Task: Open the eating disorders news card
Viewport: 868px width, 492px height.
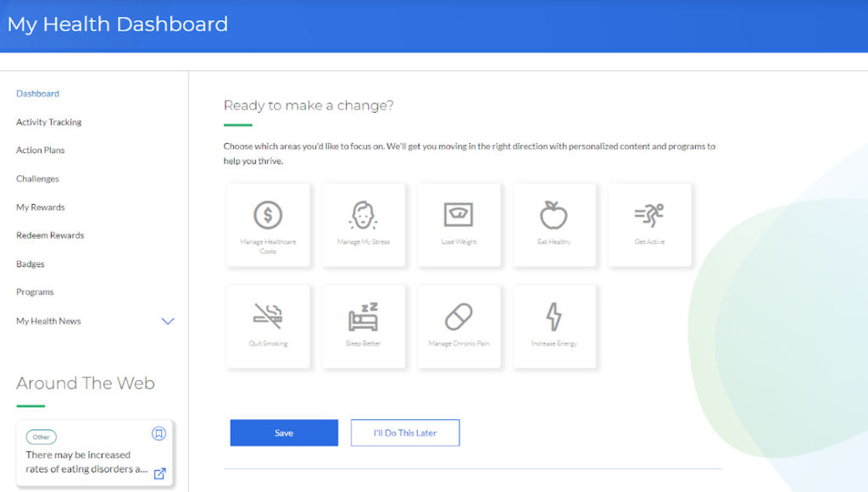Action: coord(81,462)
